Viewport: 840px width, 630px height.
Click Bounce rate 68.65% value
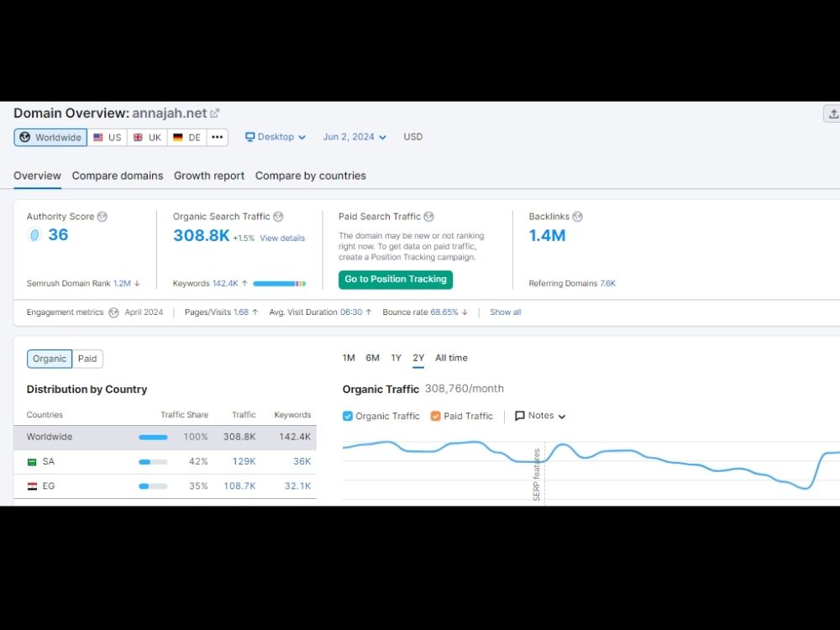(x=444, y=312)
